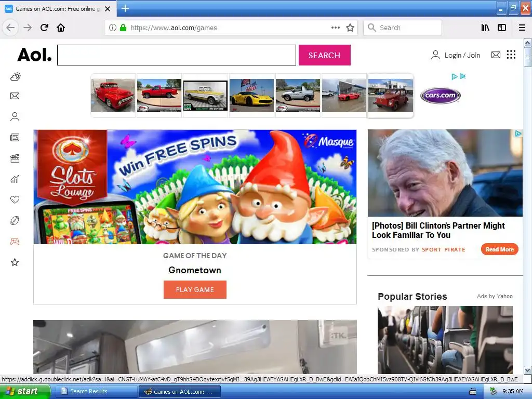
Task: Click the Gnometown game title
Action: point(195,270)
